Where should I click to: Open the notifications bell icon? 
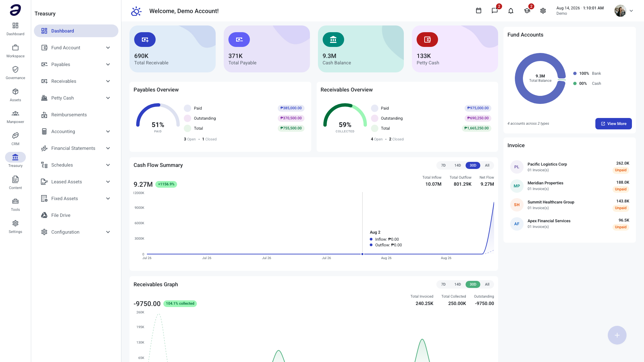pyautogui.click(x=511, y=11)
